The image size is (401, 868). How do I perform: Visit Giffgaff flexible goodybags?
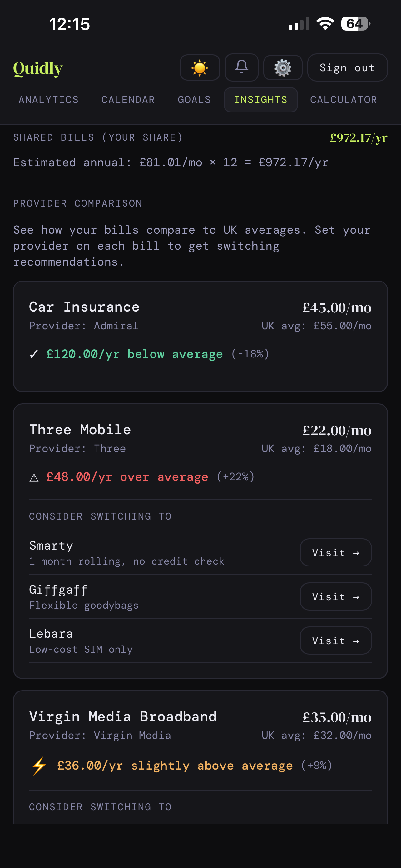(335, 596)
